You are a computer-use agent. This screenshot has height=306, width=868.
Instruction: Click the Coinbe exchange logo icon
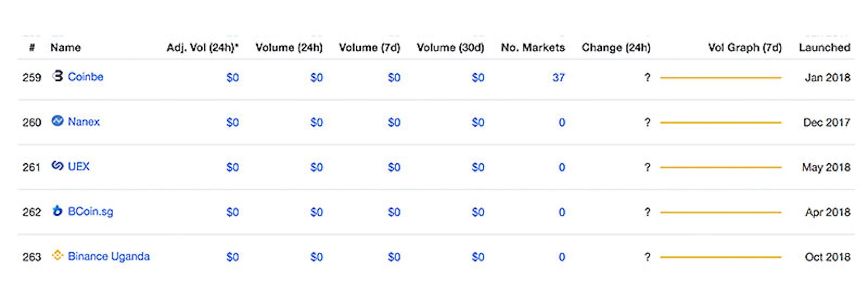pyautogui.click(x=57, y=76)
